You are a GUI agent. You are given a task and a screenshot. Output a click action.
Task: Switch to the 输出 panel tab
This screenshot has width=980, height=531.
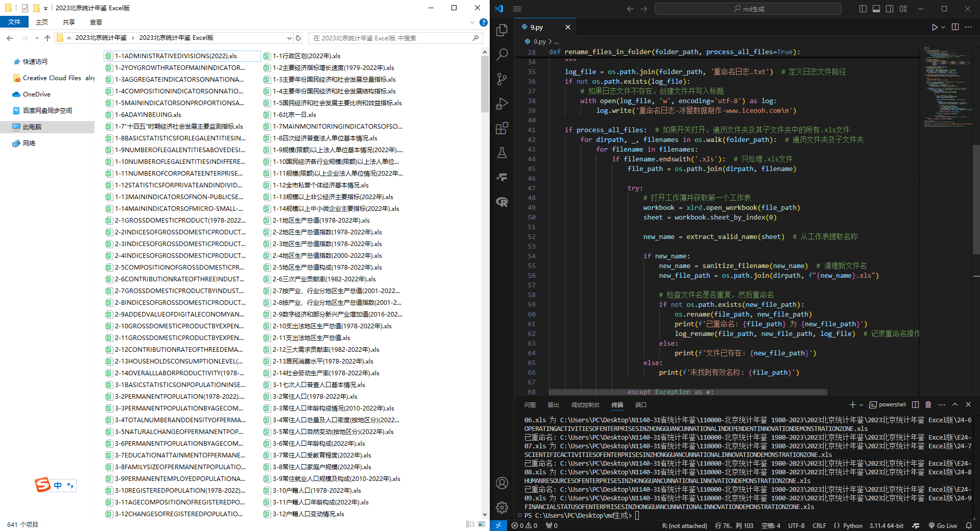point(554,404)
